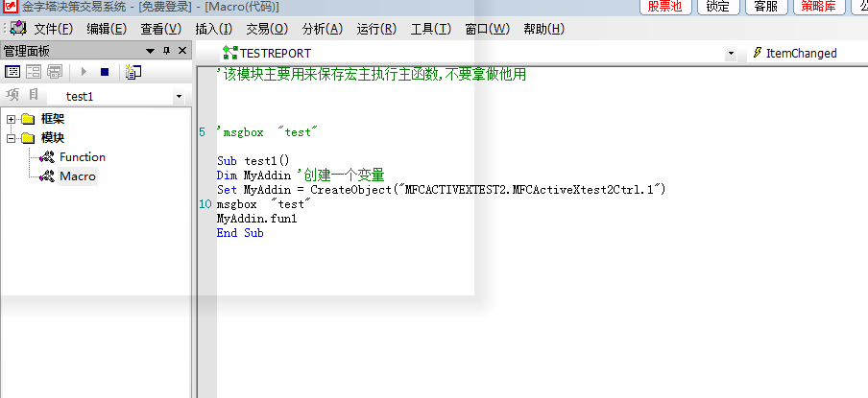868x398 pixels.
Task: Click the 股票池 button
Action: pos(666,7)
